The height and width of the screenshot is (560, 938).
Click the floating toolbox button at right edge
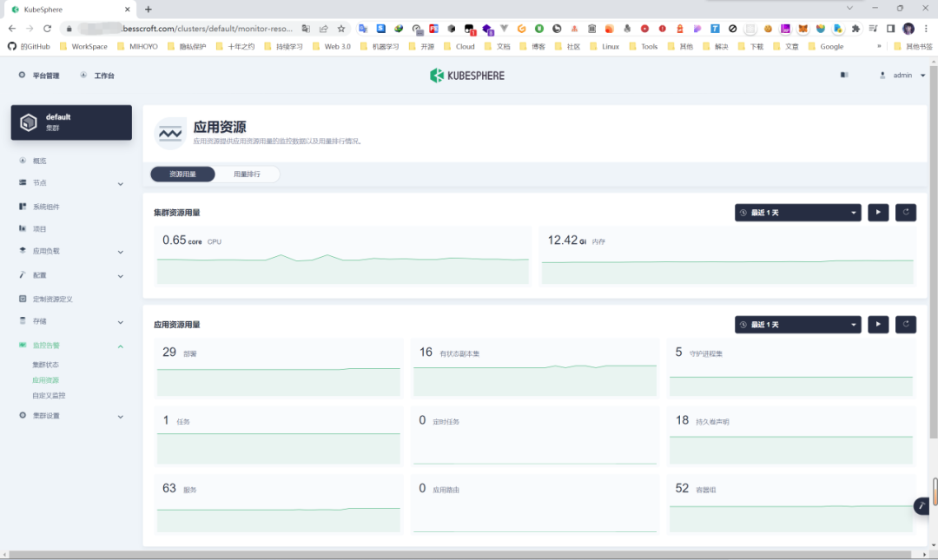point(921,506)
